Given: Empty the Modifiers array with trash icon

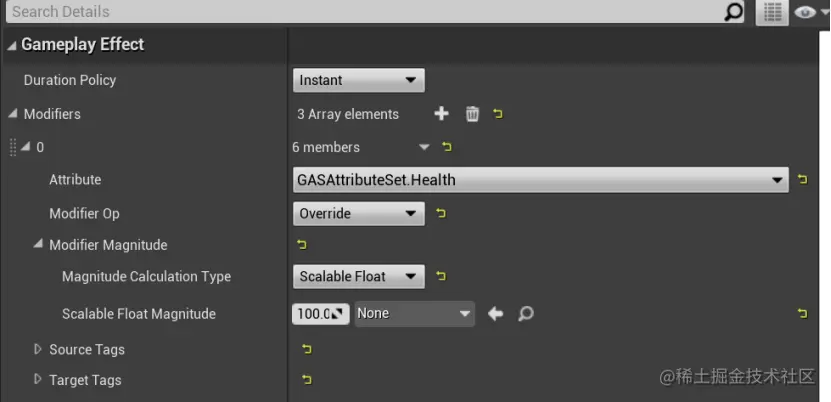Looking at the screenshot, I should click(x=472, y=114).
